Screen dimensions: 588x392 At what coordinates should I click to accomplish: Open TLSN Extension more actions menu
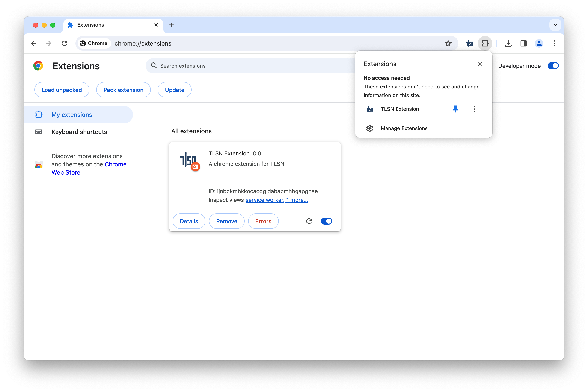[474, 109]
